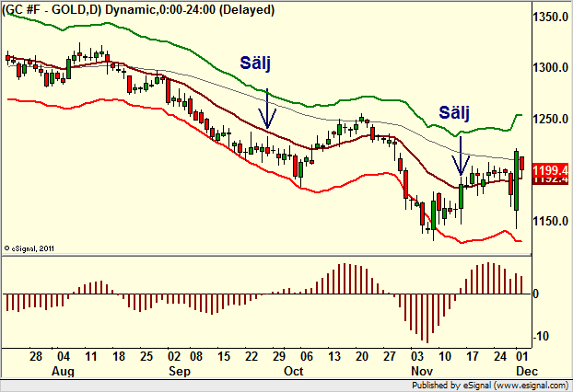Click the 1300.0 price axis label
Image resolution: width=573 pixels, height=392 pixels.
click(x=550, y=67)
